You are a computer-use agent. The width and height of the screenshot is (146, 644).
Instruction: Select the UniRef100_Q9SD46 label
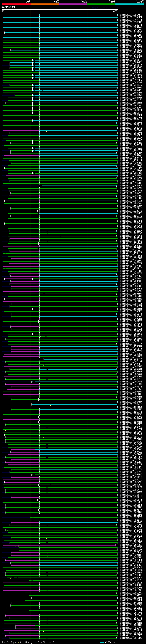(131, 223)
